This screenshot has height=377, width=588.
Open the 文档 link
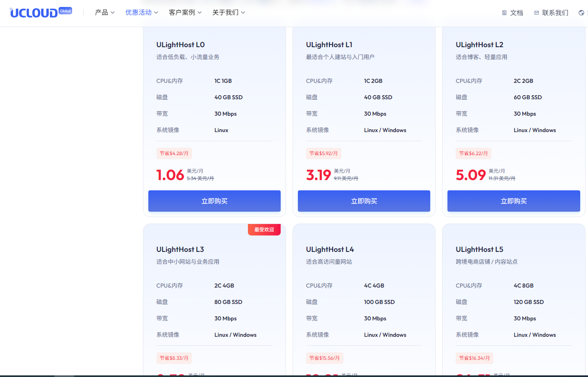(516, 13)
